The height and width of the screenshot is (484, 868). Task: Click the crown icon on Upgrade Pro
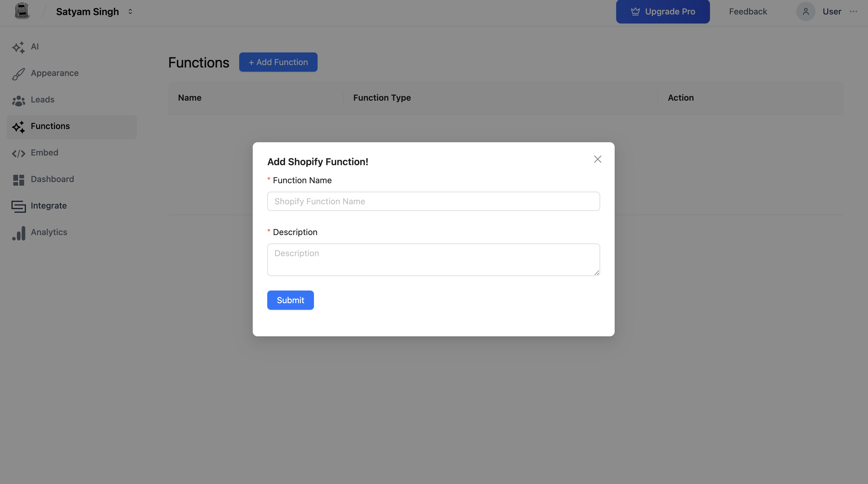(635, 12)
